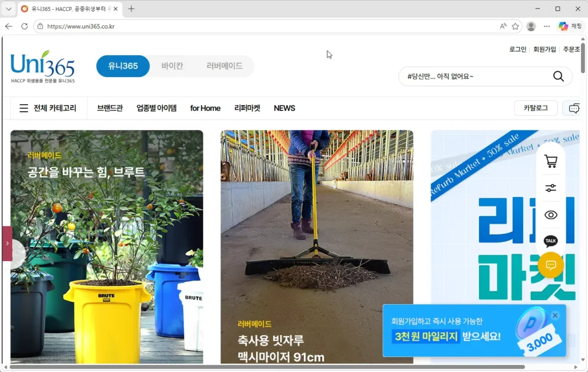This screenshot has height=372, width=588.
Task: Close the 3천원 마일리지 popup
Action: pos(555,315)
